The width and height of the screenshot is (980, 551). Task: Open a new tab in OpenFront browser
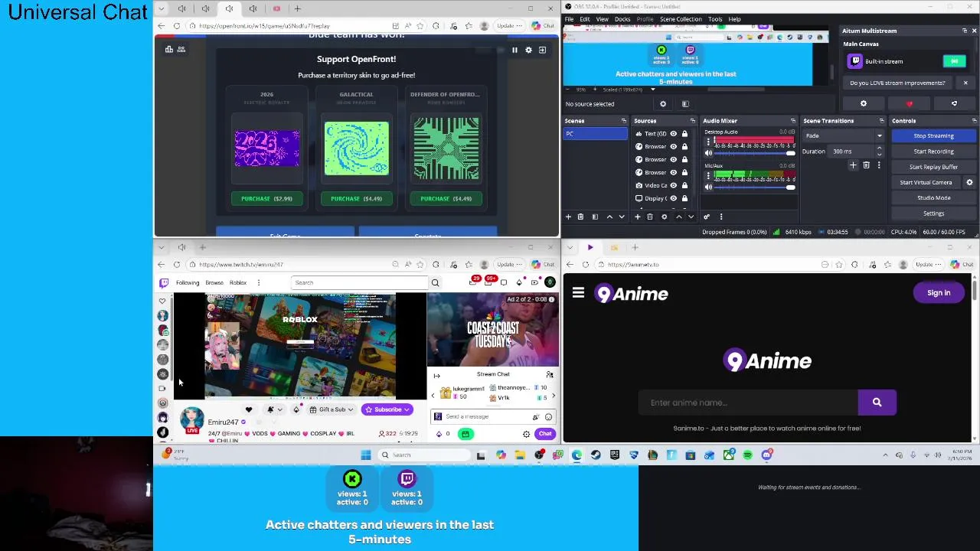point(297,8)
